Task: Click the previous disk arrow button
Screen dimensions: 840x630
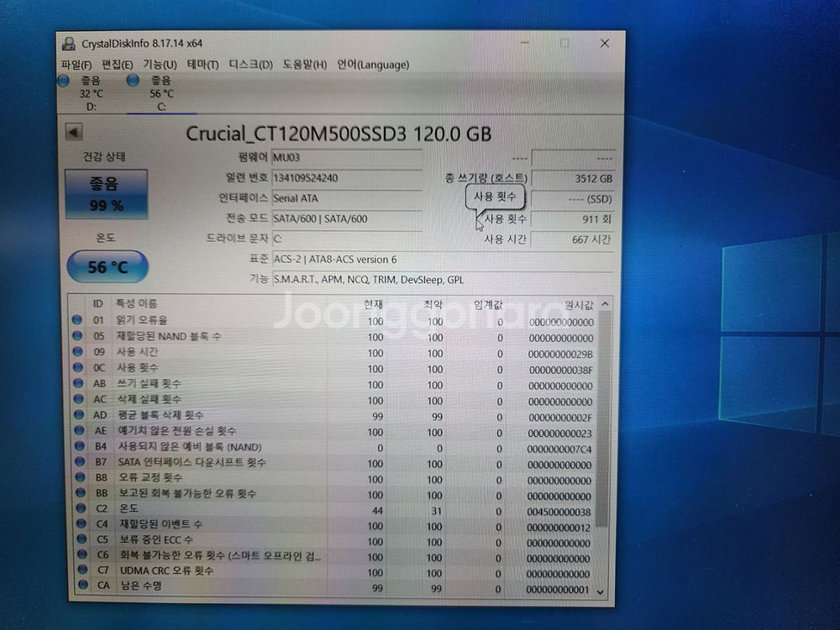Action: click(74, 132)
